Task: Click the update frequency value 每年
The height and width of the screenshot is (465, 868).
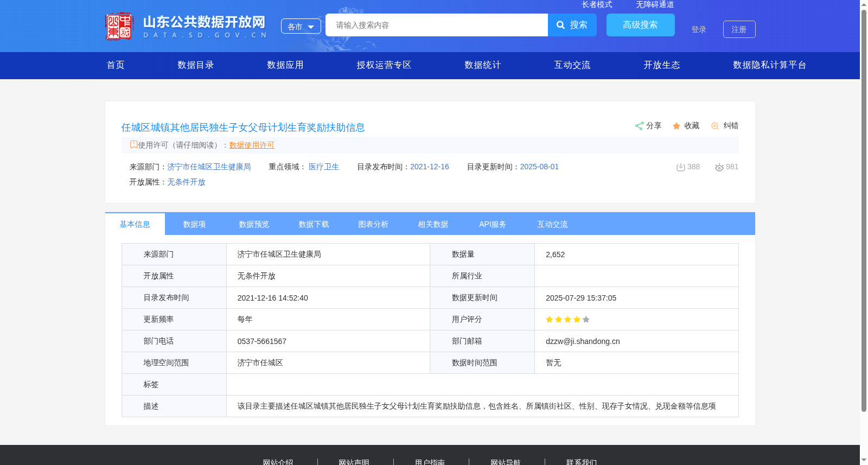Action: click(245, 320)
